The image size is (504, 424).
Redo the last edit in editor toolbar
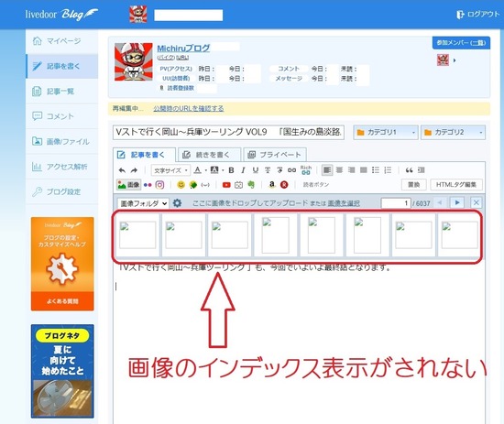pos(134,170)
